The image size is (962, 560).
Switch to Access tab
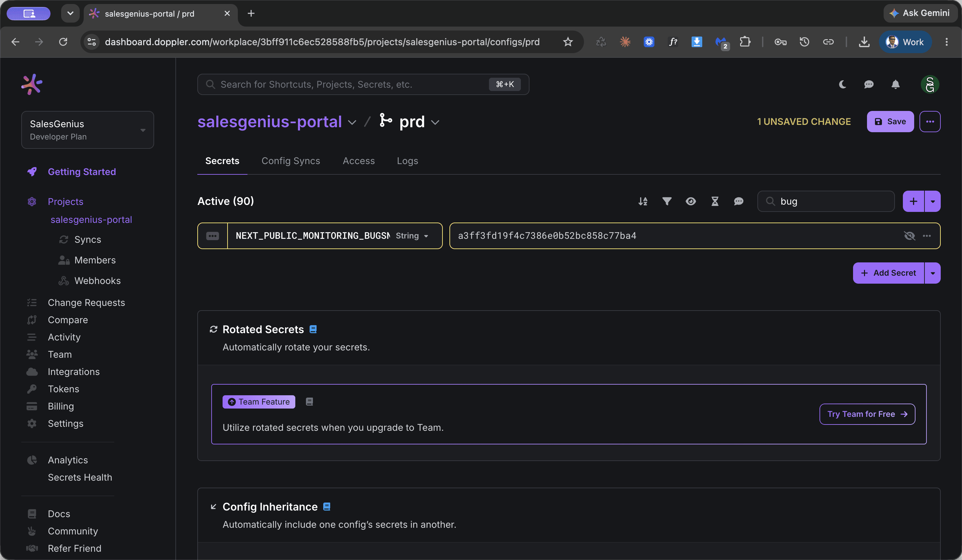(358, 161)
